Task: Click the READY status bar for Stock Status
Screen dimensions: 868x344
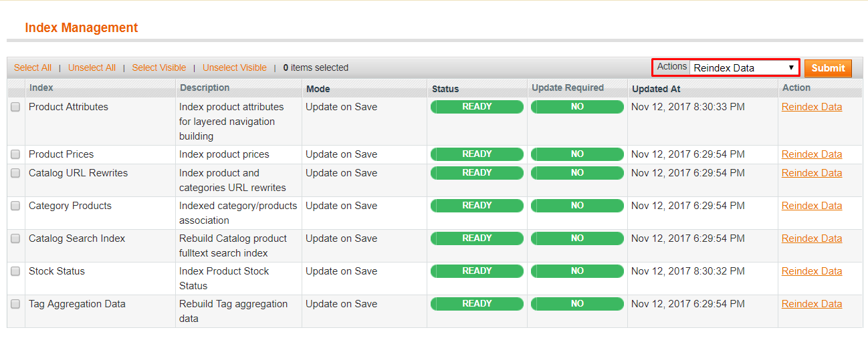Action: 477,271
